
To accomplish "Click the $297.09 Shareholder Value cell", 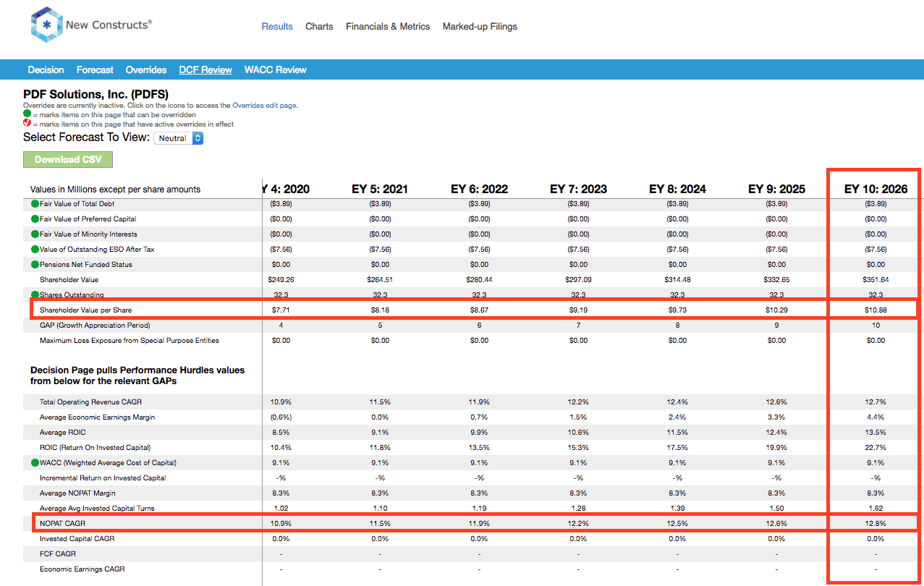I will (x=578, y=280).
